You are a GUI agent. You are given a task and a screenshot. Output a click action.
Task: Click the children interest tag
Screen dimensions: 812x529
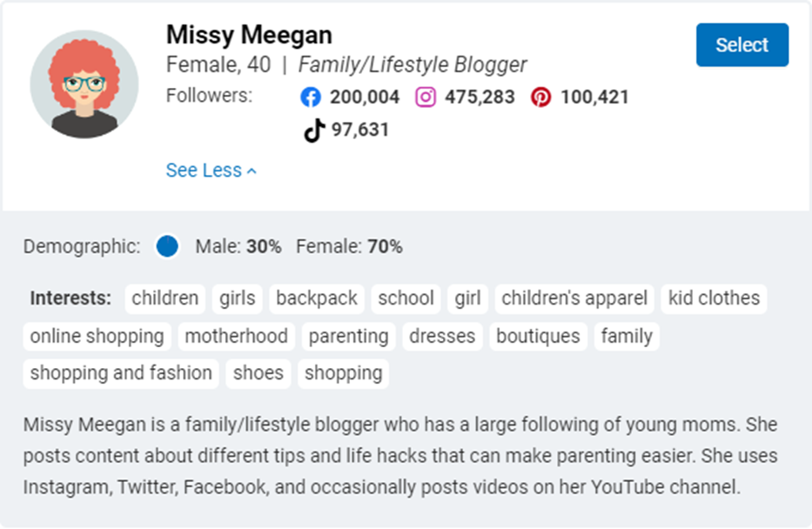164,298
